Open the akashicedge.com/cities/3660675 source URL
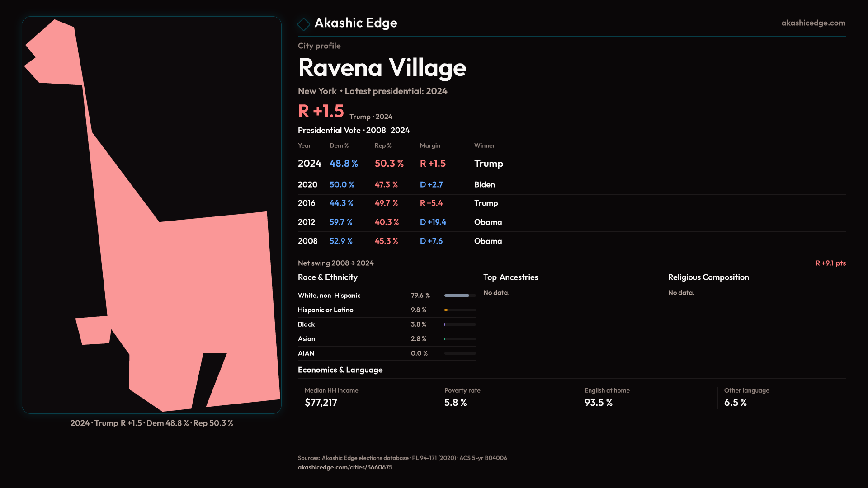The height and width of the screenshot is (488, 868). tap(345, 467)
